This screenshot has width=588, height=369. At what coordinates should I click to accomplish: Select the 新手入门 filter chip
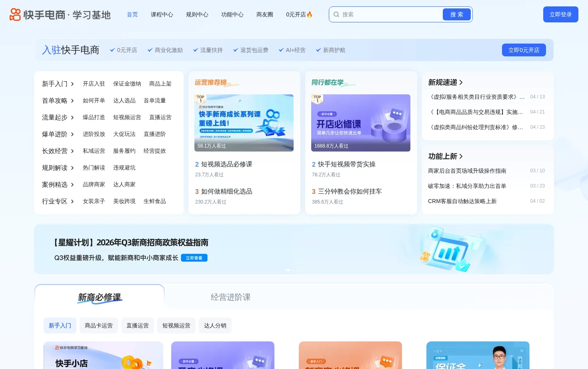[60, 325]
